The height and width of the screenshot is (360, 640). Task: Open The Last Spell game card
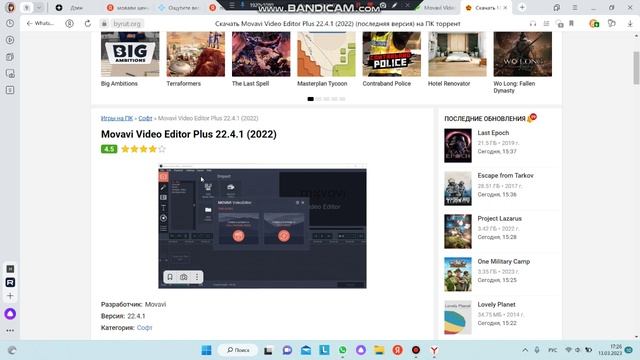click(x=261, y=60)
